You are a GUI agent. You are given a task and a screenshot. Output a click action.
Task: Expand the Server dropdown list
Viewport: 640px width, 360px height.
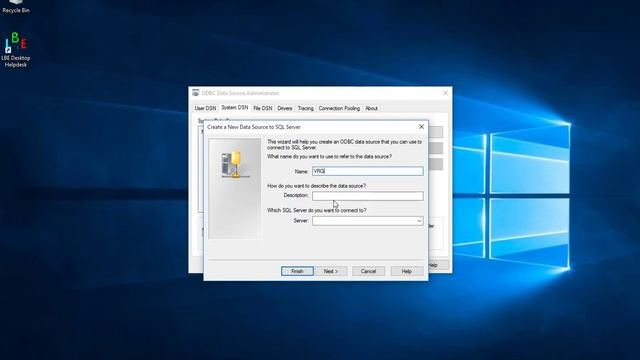pyautogui.click(x=419, y=221)
